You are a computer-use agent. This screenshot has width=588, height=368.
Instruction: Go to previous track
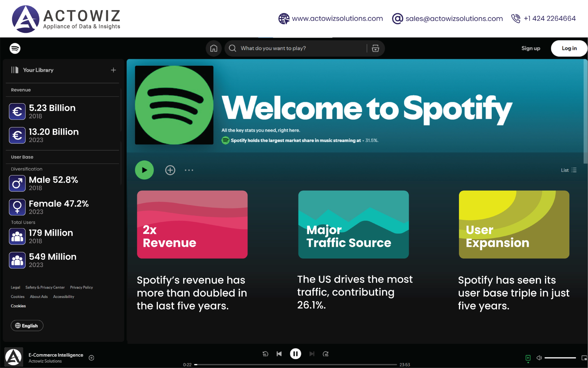[x=279, y=354]
